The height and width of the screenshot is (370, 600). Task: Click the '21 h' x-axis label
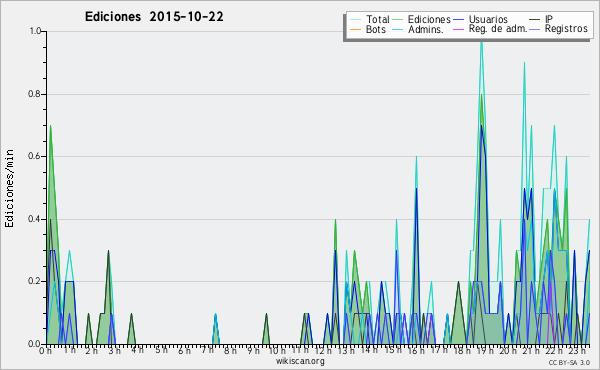point(531,350)
